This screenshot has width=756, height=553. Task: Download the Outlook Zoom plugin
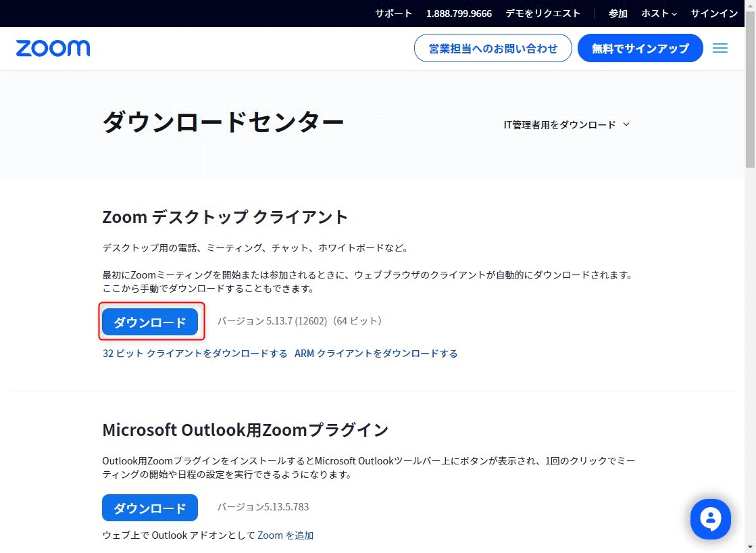[x=150, y=508]
